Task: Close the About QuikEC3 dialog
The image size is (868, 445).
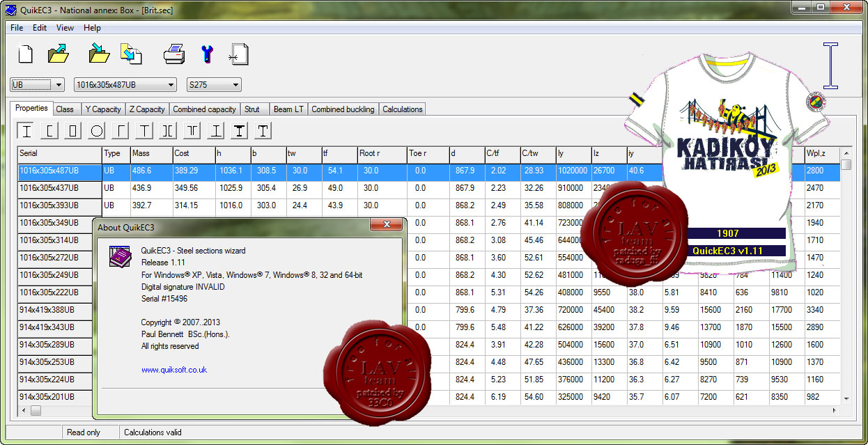Action: 386,225
